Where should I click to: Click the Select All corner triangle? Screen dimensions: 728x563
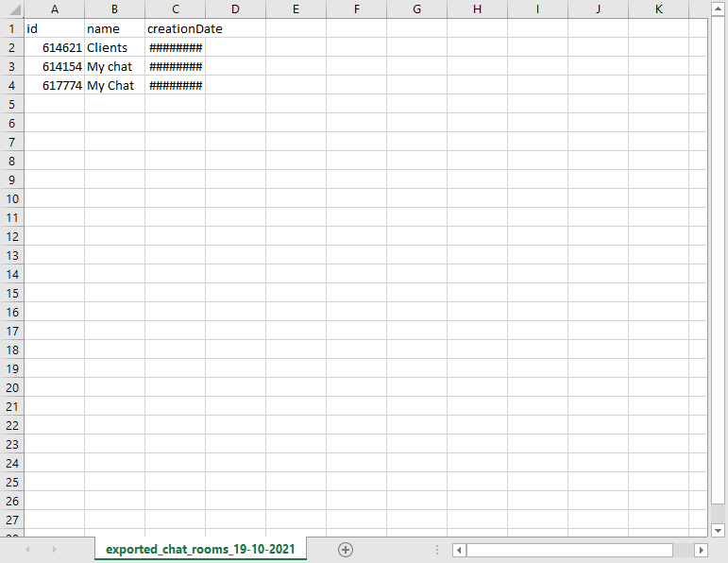(x=13, y=9)
